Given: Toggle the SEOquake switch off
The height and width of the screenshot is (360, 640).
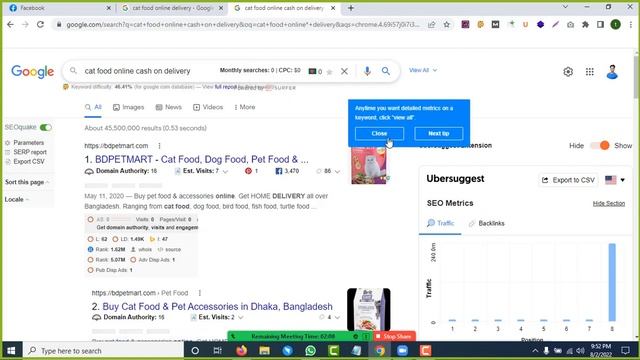Looking at the screenshot, I should (46, 127).
